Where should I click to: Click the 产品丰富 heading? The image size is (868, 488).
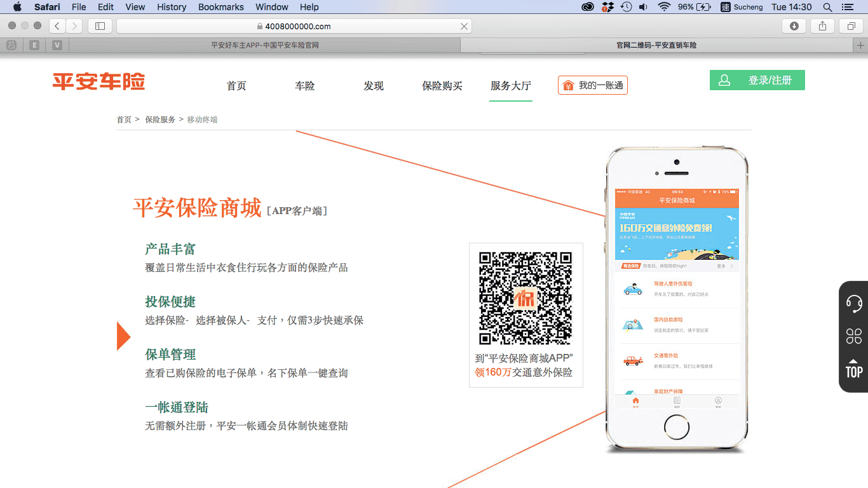pyautogui.click(x=170, y=249)
